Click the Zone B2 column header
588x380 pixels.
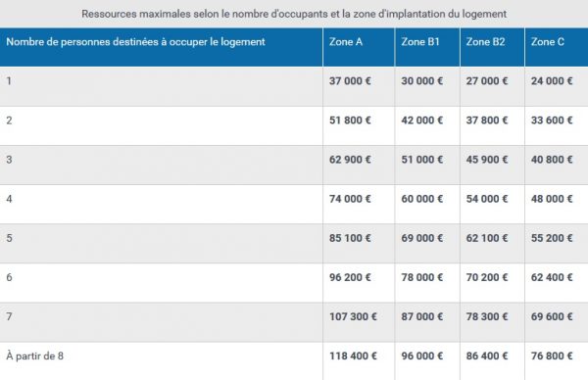pos(492,47)
